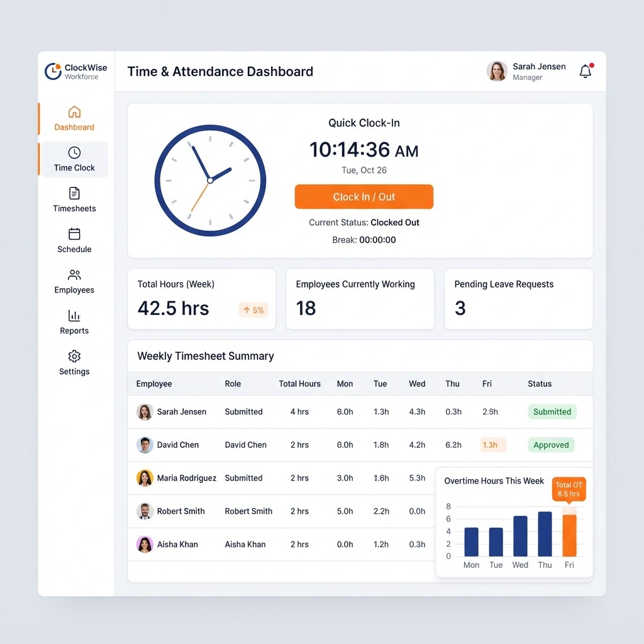Click the Weekly Timesheet Summary heading

206,356
